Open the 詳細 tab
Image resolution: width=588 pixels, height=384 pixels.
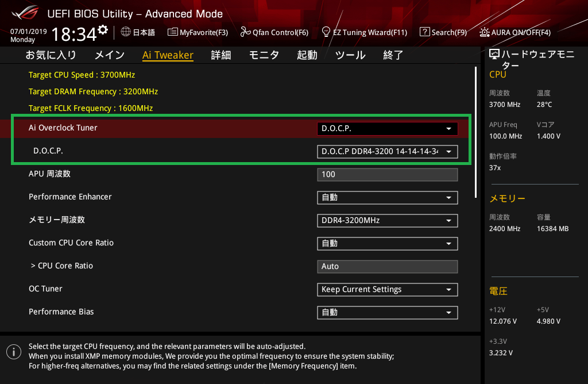point(221,55)
